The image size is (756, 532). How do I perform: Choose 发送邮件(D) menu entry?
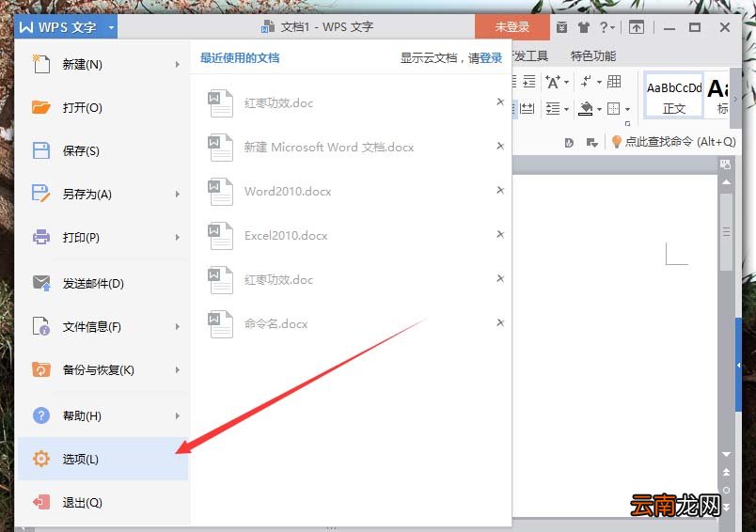tap(102, 283)
